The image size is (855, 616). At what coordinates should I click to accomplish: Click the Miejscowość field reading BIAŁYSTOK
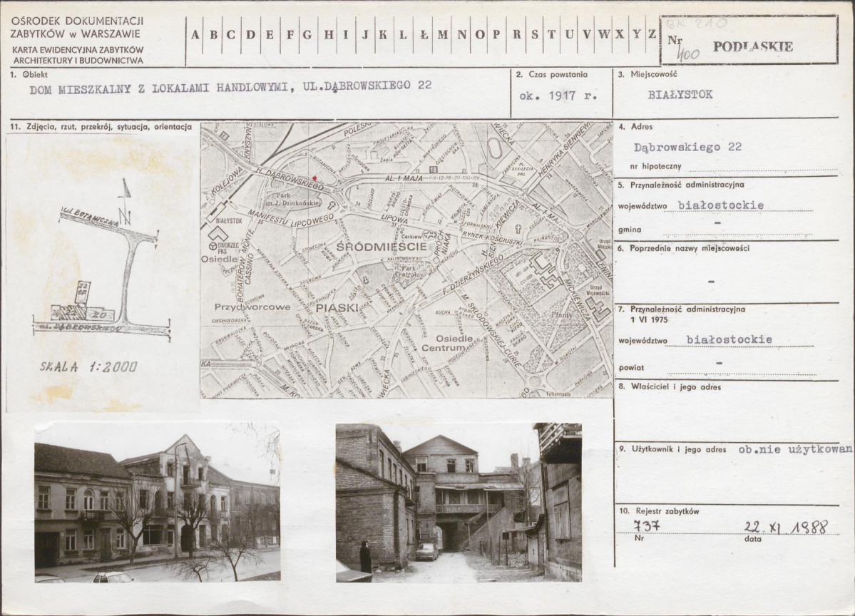pyautogui.click(x=680, y=94)
